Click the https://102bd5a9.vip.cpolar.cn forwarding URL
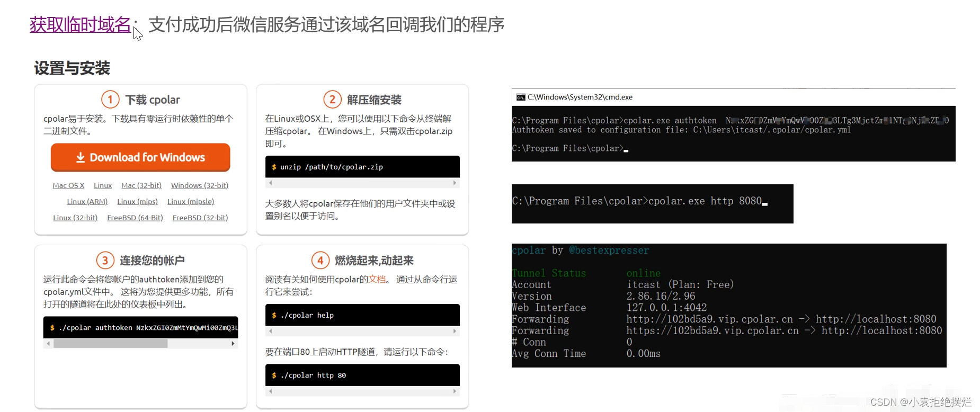This screenshot has height=412, width=980. point(712,331)
